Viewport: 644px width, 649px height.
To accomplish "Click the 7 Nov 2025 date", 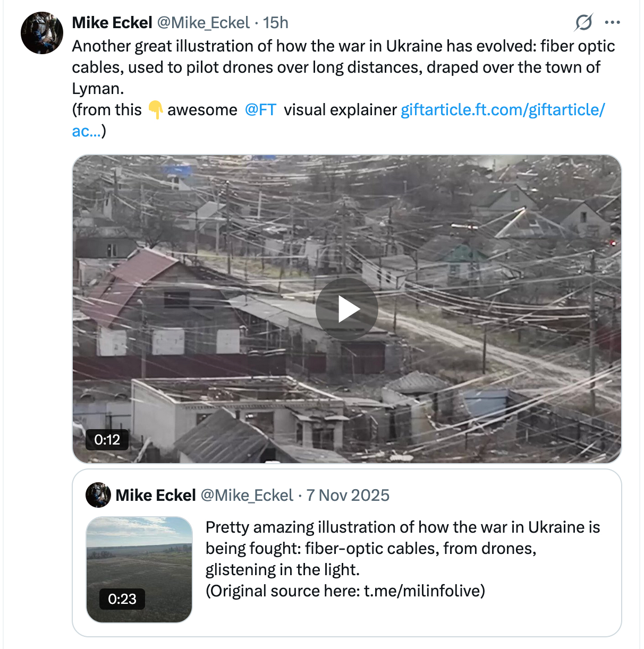I will pyautogui.click(x=348, y=496).
